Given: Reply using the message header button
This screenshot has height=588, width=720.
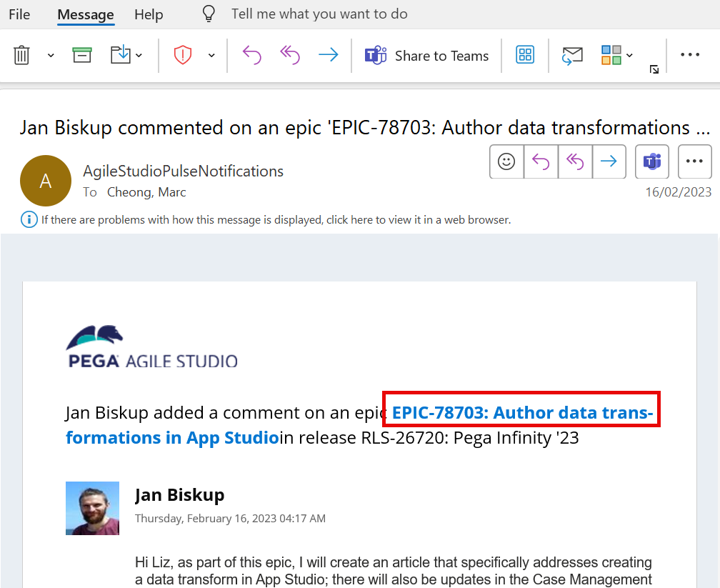Looking at the screenshot, I should coord(541,161).
